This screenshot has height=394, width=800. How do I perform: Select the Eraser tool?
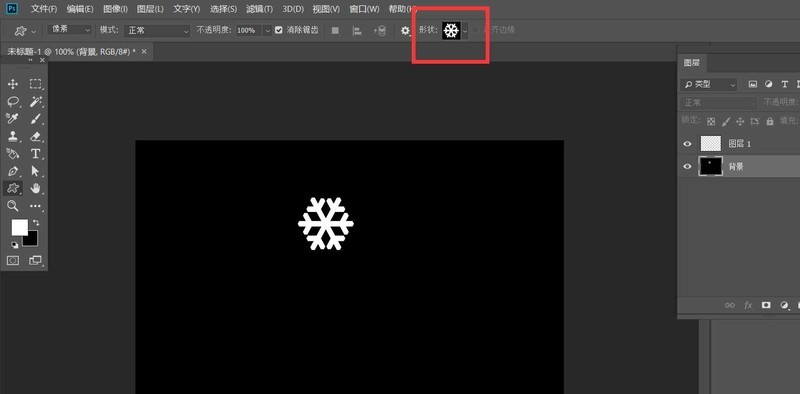35,136
